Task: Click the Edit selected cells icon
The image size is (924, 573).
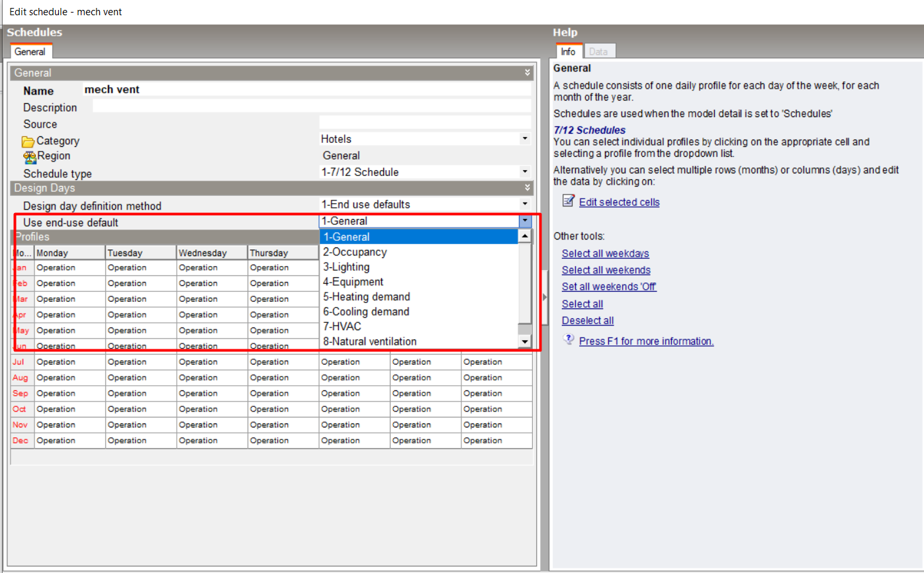Action: click(569, 201)
